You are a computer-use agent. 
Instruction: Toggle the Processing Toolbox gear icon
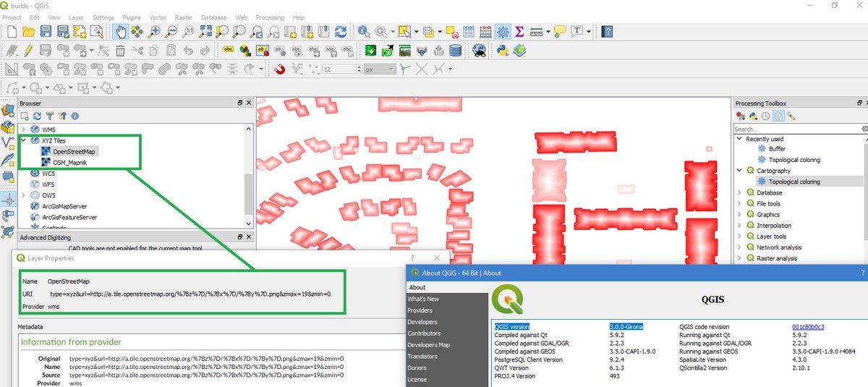coord(503,32)
